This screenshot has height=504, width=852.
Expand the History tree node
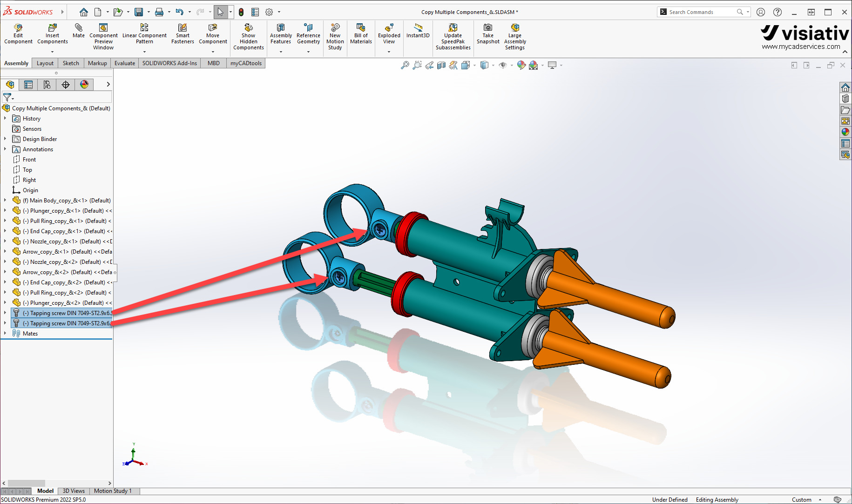coord(5,119)
